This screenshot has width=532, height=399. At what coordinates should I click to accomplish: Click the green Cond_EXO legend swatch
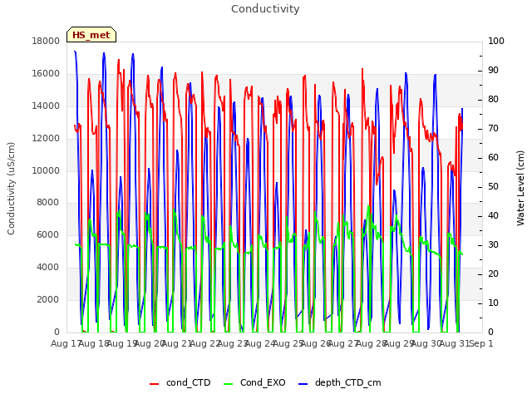click(x=229, y=384)
